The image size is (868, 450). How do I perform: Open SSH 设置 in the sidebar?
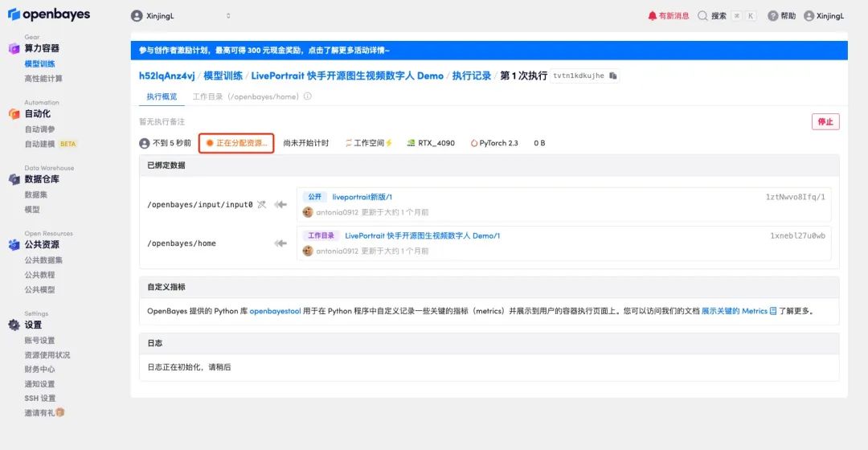click(x=40, y=398)
